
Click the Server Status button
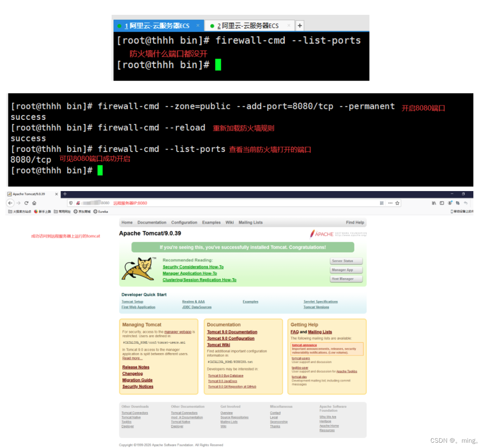click(346, 261)
